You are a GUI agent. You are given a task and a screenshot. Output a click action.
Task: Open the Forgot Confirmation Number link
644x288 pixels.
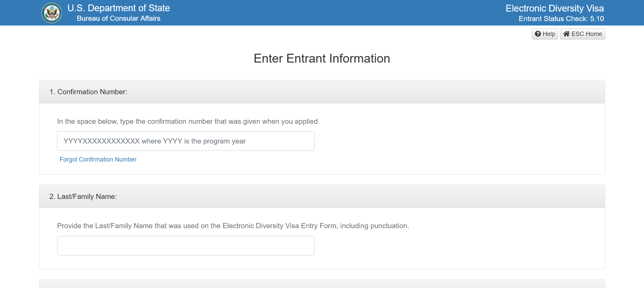(x=98, y=159)
